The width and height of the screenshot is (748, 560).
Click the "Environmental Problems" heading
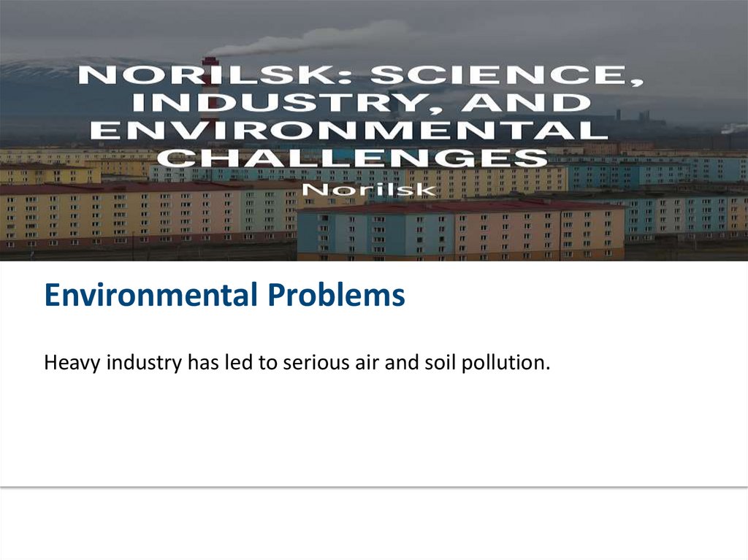click(224, 296)
